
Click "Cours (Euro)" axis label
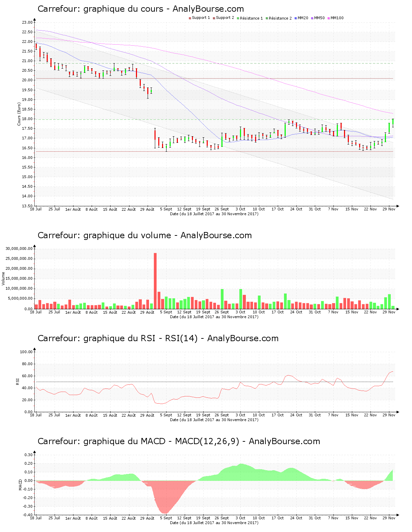[x=19, y=114]
